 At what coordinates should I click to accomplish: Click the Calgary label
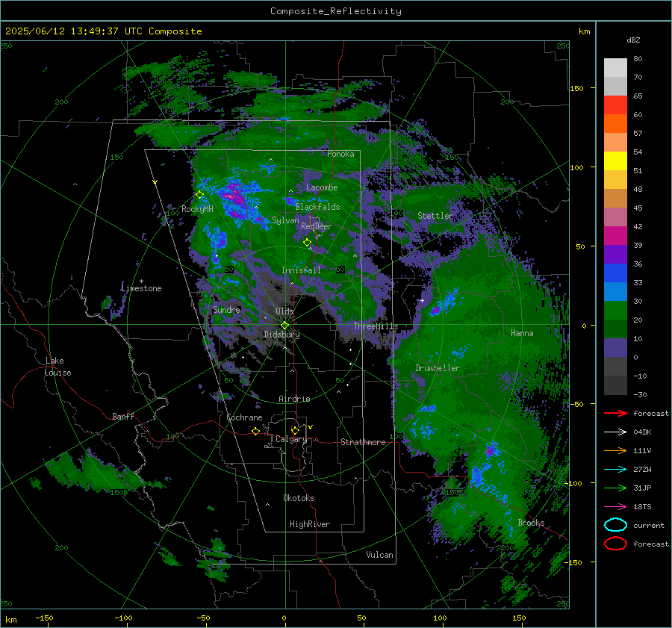[291, 439]
